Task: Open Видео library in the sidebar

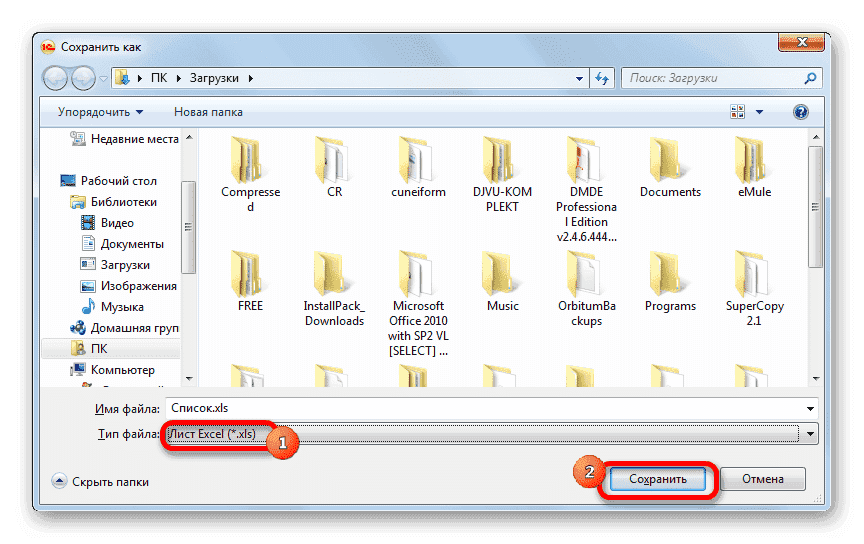Action: (x=107, y=223)
